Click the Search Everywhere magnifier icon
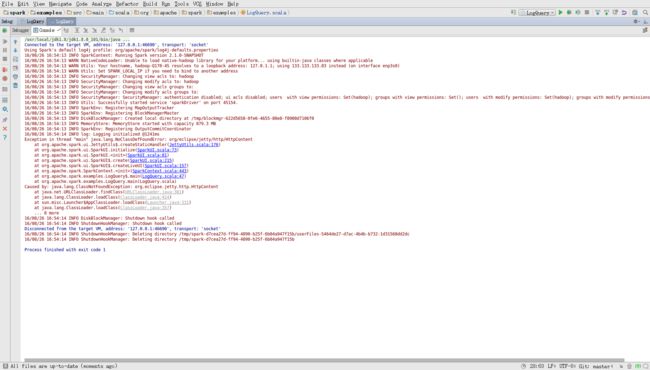 [645, 12]
